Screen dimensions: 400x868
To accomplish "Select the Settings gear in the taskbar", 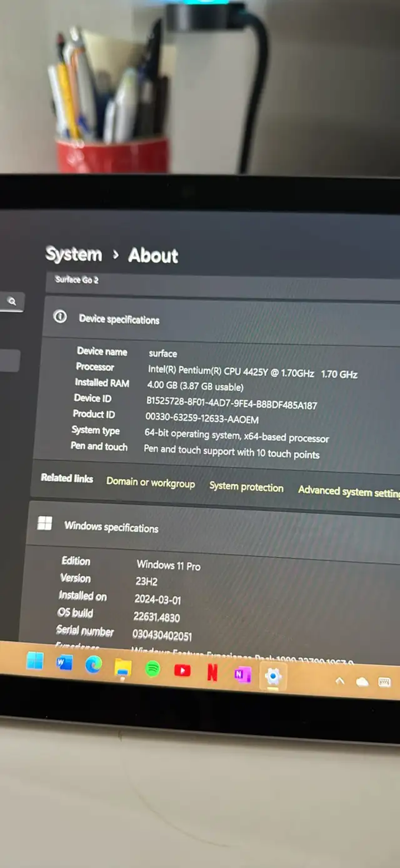I will (273, 676).
